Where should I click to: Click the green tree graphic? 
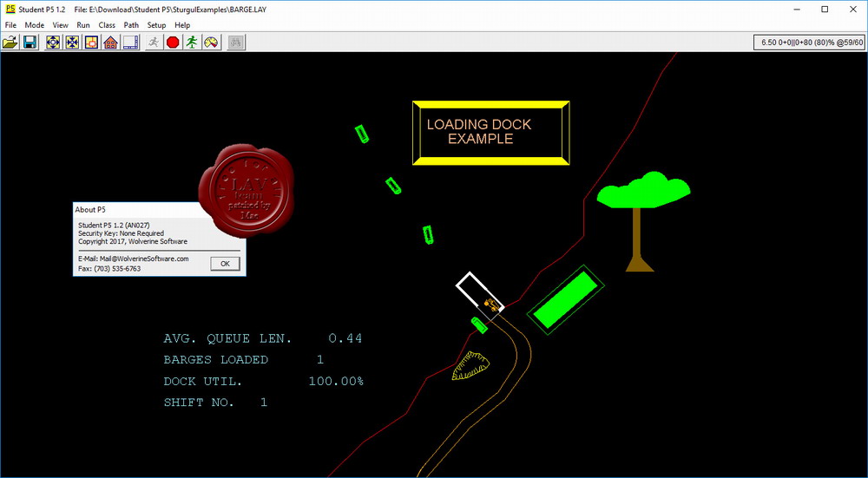pos(642,221)
